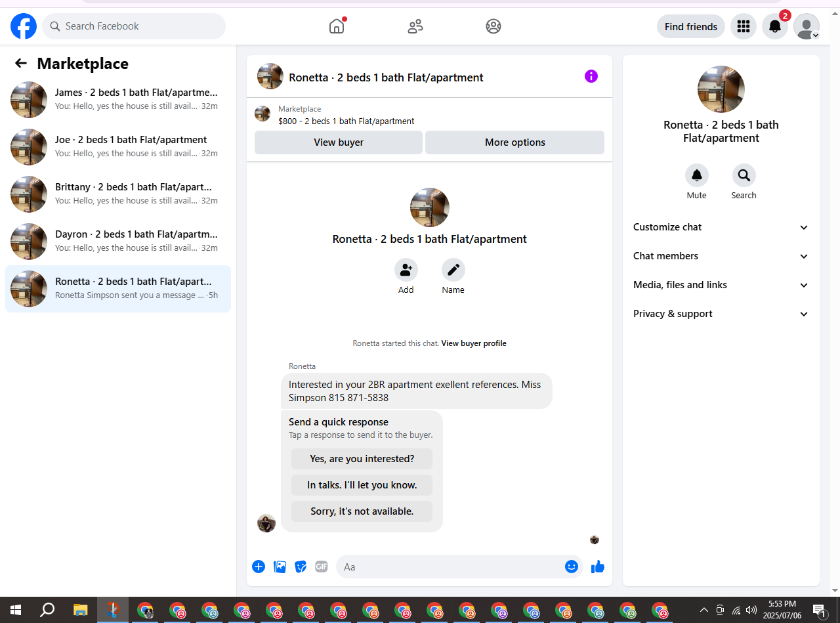840x623 pixels.
Task: Click the chat header title Ronetta 2 beds
Action: [386, 77]
